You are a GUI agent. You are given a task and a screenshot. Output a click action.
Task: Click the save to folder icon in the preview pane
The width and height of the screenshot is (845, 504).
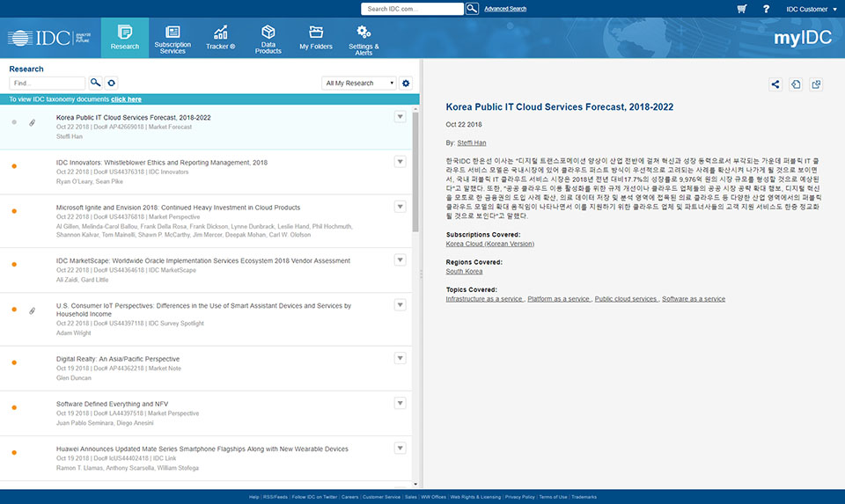tap(796, 84)
